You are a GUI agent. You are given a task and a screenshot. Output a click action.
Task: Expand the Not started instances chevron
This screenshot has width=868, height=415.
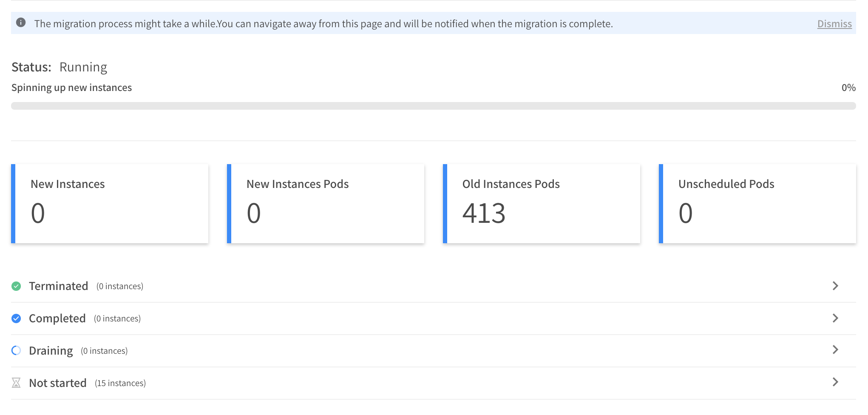click(835, 382)
